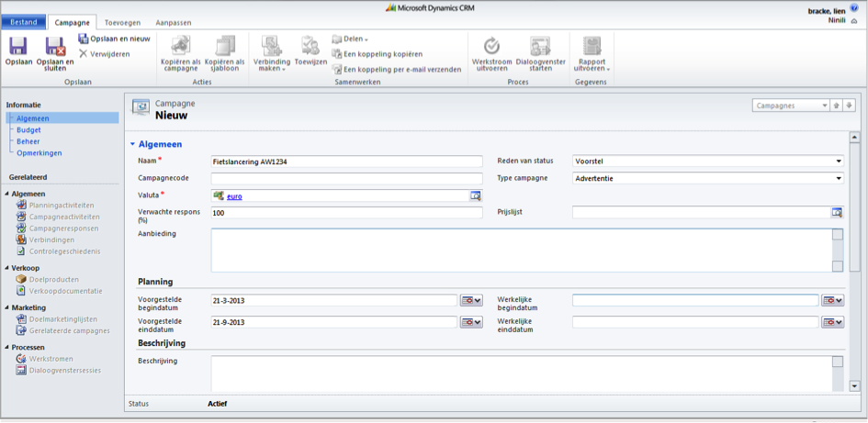Go to Budget in Informatie navigation
The height and width of the screenshot is (423, 868).
pos(28,130)
